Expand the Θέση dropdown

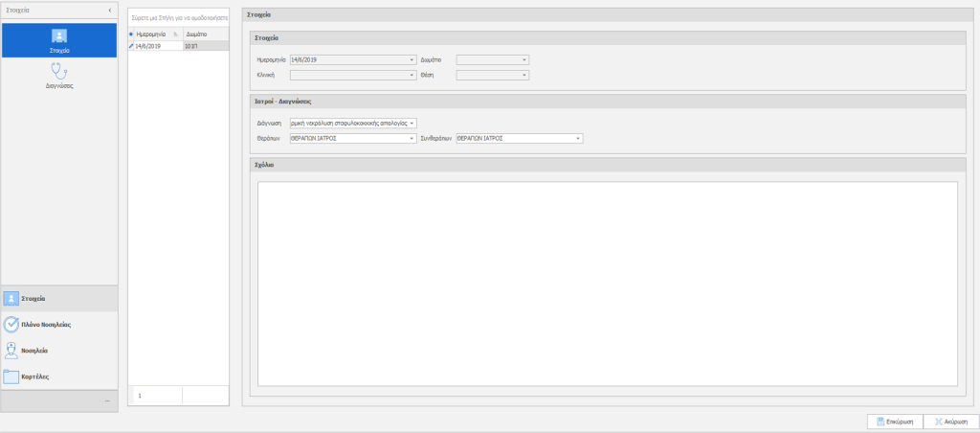(524, 74)
